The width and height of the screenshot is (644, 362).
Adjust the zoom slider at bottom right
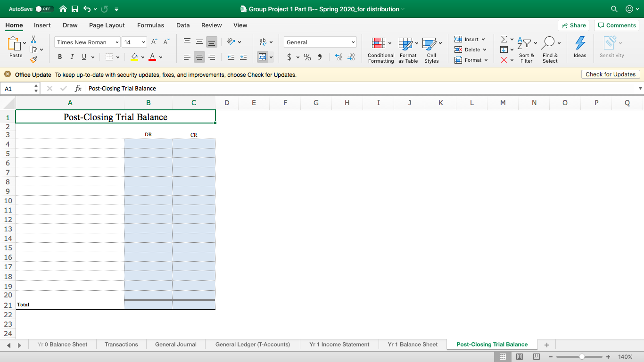tap(581, 356)
